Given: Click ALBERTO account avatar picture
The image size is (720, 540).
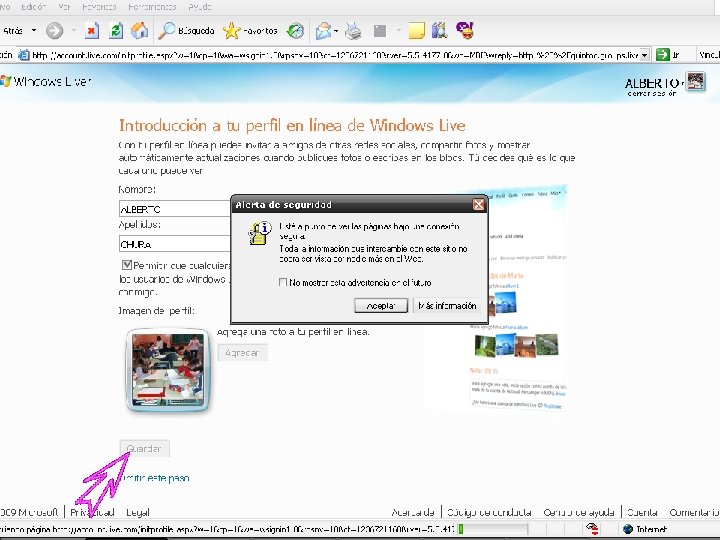Looking at the screenshot, I should [x=695, y=82].
